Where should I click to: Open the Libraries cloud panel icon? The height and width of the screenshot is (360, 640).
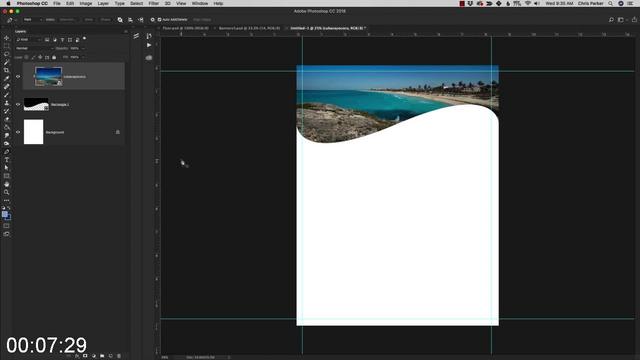tap(149, 58)
